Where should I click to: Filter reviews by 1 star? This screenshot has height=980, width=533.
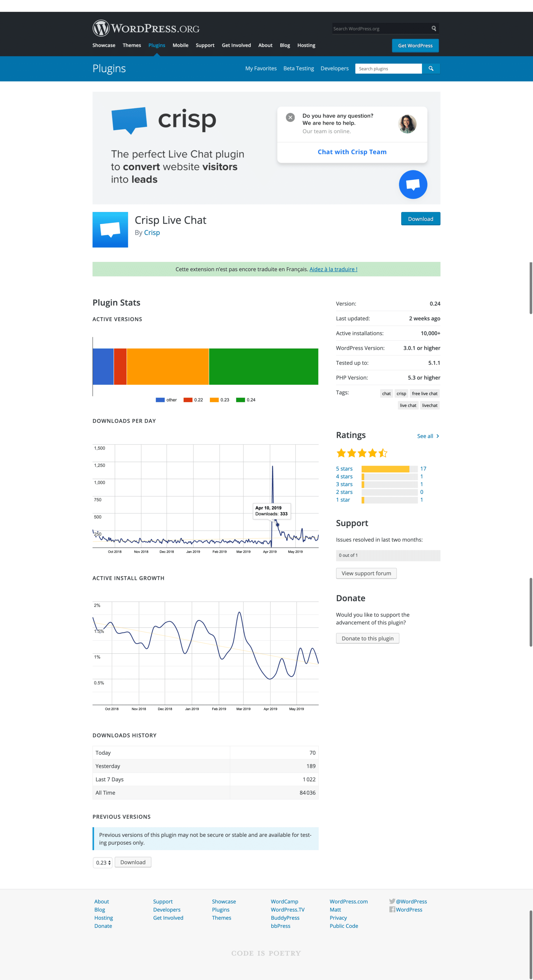[343, 500]
